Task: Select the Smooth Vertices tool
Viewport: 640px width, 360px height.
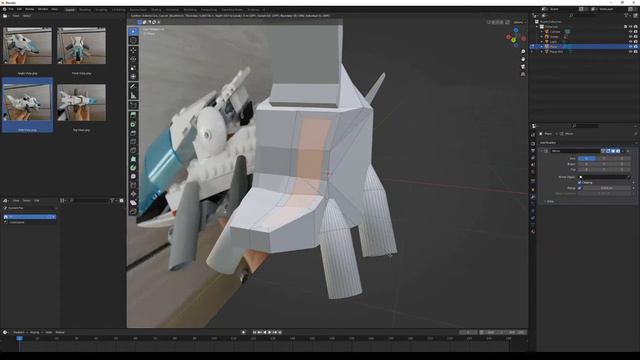Action: click(133, 176)
